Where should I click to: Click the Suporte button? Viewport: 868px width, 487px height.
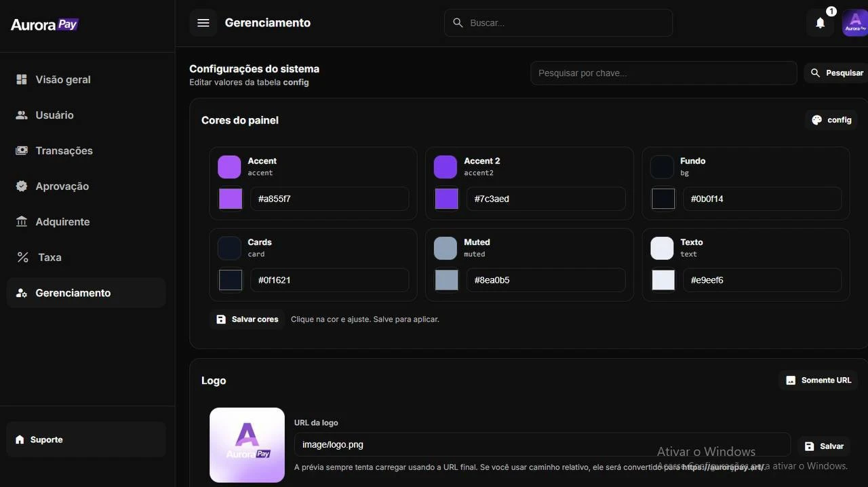pyautogui.click(x=46, y=440)
